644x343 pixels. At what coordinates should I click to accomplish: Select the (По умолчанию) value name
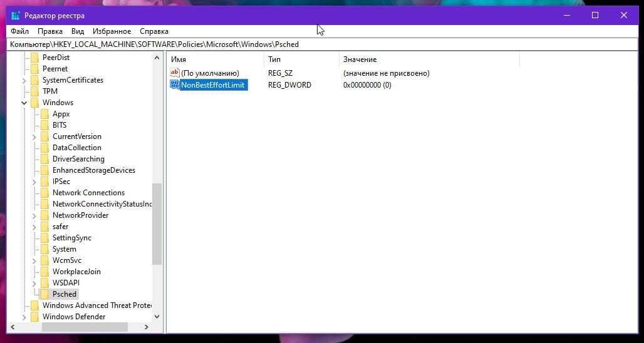tap(210, 73)
